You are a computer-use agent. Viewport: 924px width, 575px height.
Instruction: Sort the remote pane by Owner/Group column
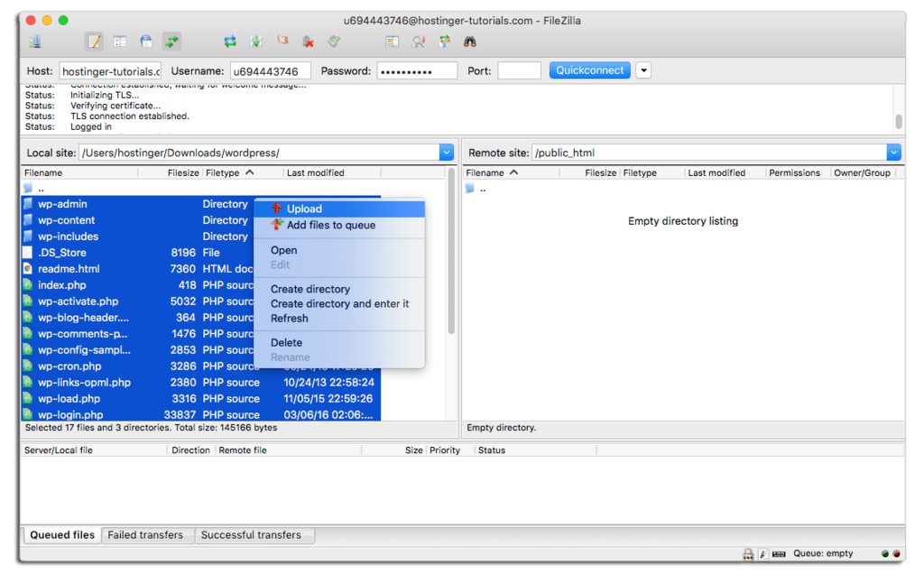click(x=862, y=172)
